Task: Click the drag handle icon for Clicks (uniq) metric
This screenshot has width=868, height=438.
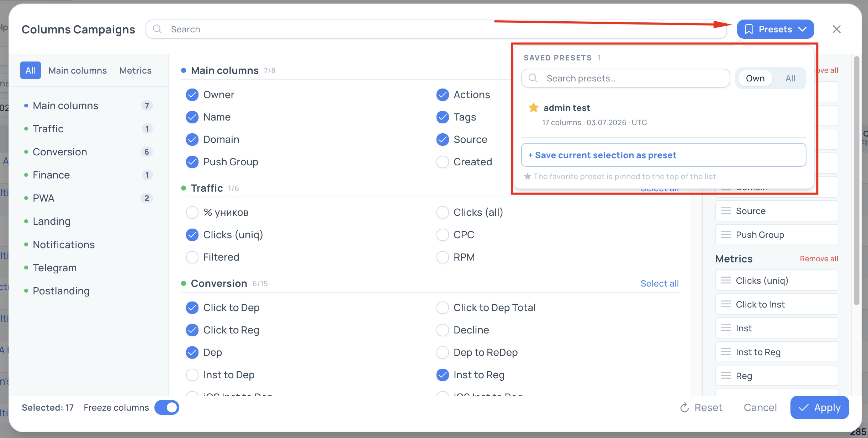Action: click(x=726, y=281)
